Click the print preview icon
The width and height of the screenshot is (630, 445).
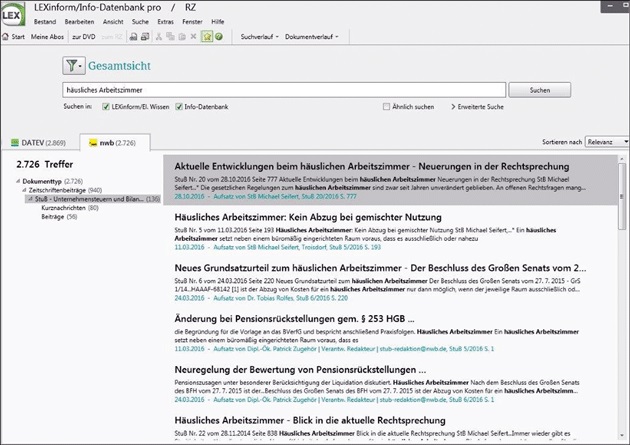point(143,37)
